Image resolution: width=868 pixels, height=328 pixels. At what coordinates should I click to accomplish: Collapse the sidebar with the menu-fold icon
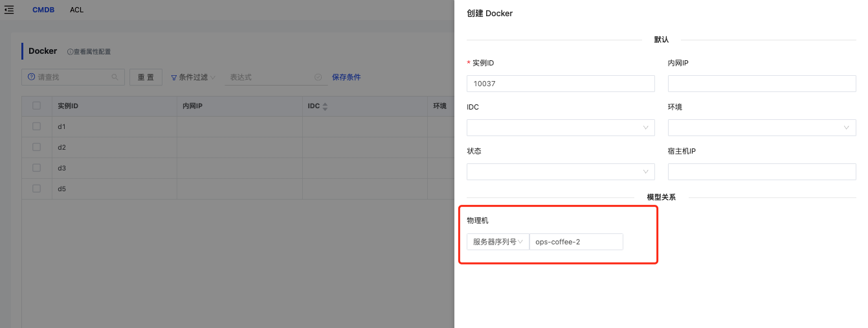(x=9, y=10)
